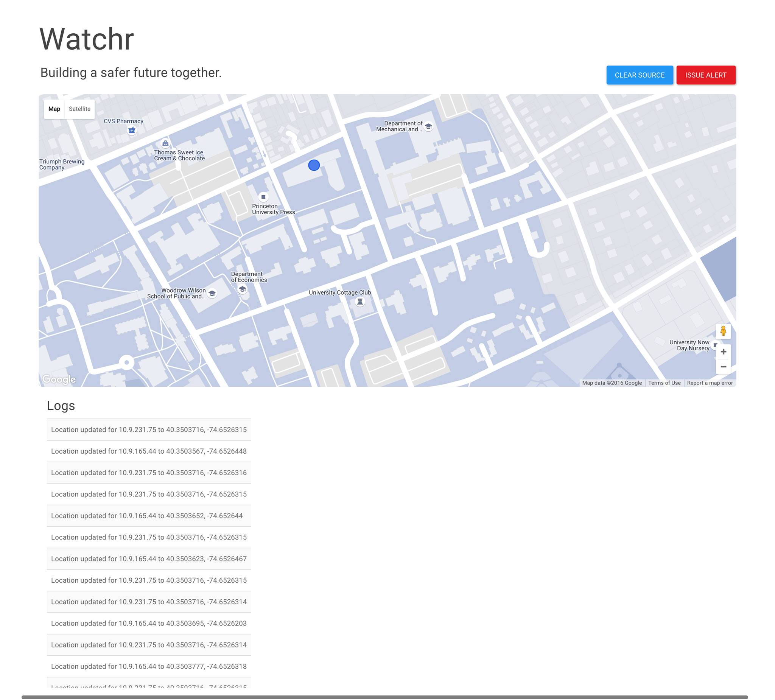The width and height of the screenshot is (775, 700).
Task: Select the first log entry row
Action: point(149,430)
